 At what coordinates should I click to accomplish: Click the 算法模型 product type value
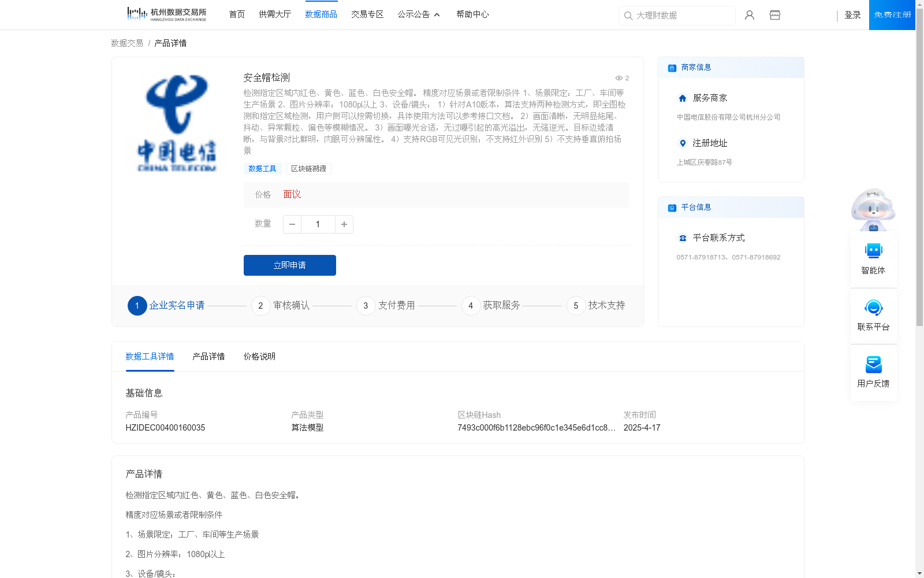307,428
